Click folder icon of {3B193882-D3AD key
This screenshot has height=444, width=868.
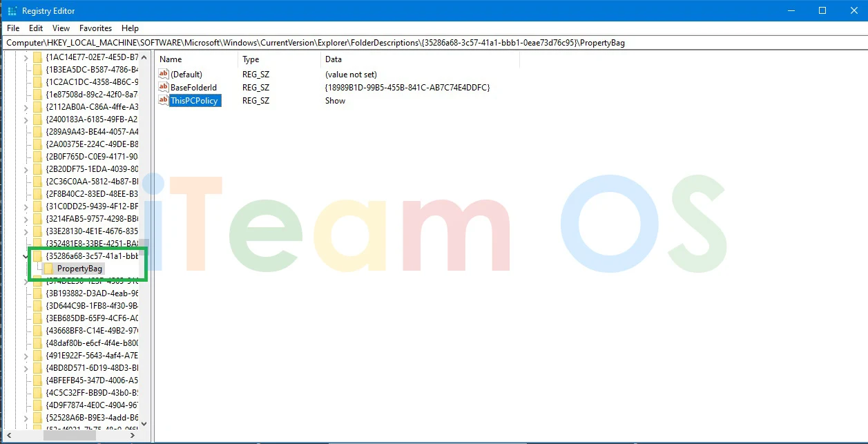(38, 293)
